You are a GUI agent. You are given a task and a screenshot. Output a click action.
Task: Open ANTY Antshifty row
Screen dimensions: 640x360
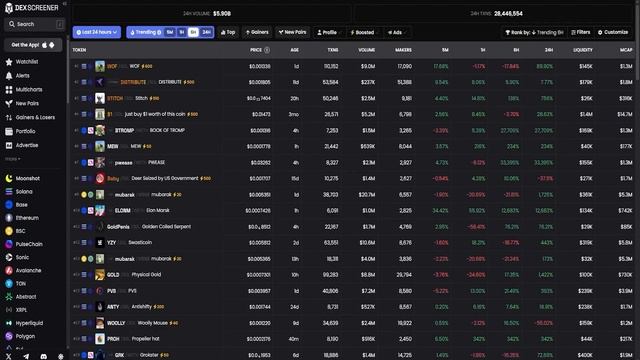click(x=353, y=307)
